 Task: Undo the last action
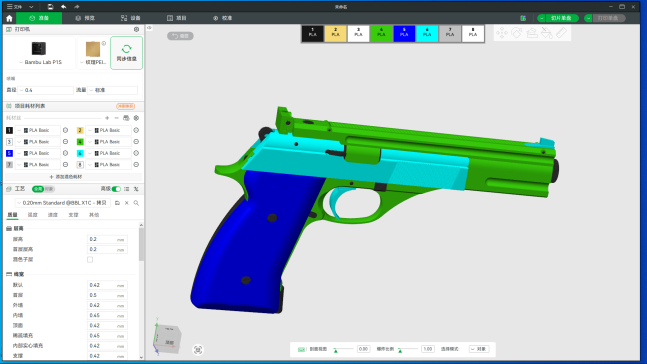pyautogui.click(x=64, y=7)
